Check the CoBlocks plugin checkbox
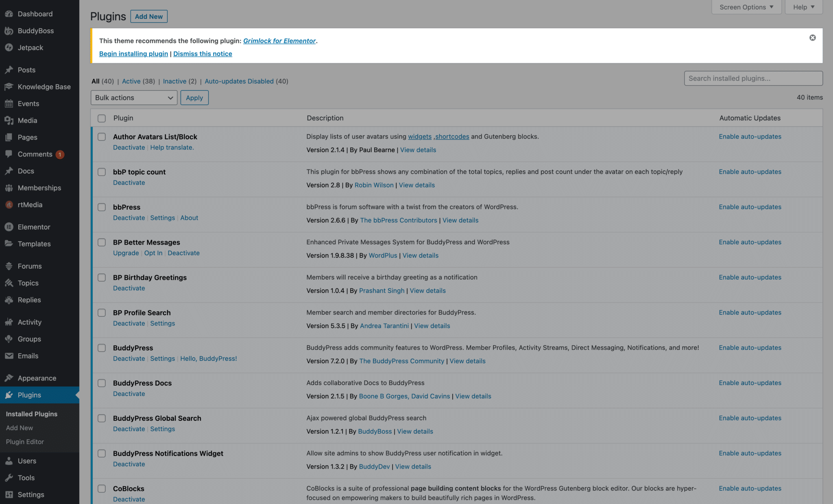 coord(102,489)
